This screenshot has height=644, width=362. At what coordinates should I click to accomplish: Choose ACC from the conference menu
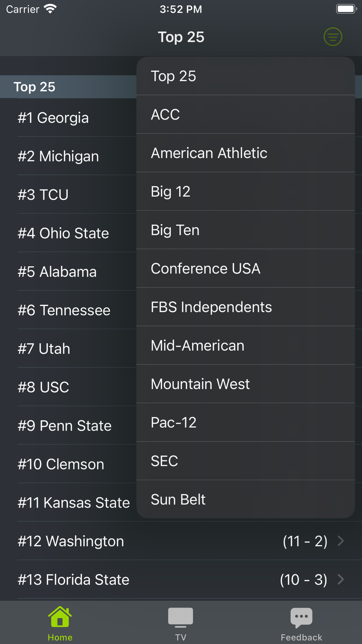[245, 114]
